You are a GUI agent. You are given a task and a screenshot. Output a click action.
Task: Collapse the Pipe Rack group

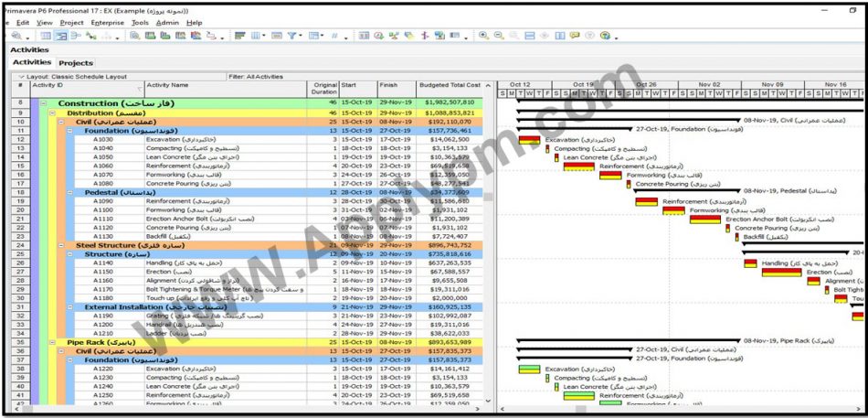[x=52, y=343]
